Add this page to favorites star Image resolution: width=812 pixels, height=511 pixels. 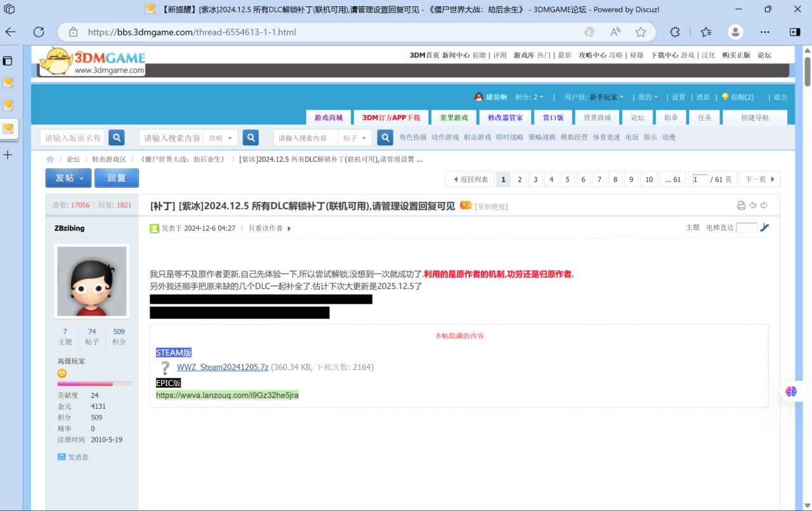click(x=641, y=32)
